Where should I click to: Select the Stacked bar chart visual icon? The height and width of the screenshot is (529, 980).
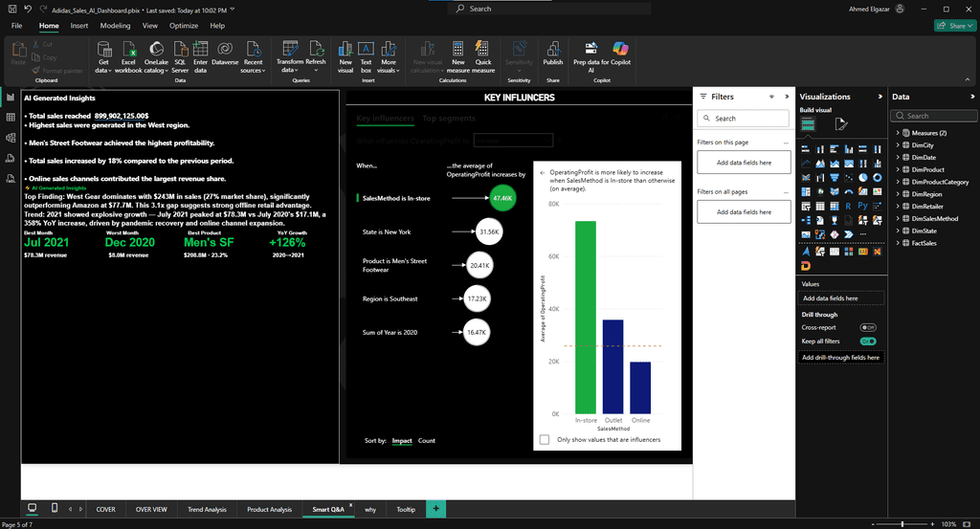tap(806, 148)
